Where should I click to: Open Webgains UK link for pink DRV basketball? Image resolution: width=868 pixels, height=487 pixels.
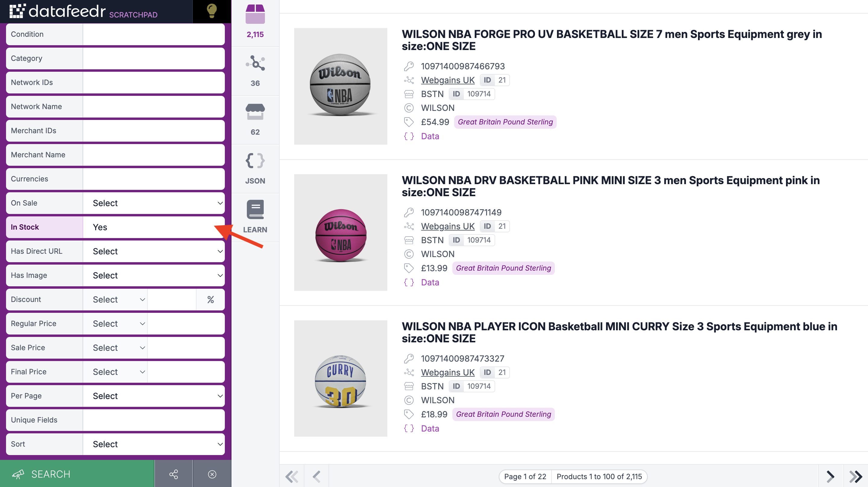448,226
